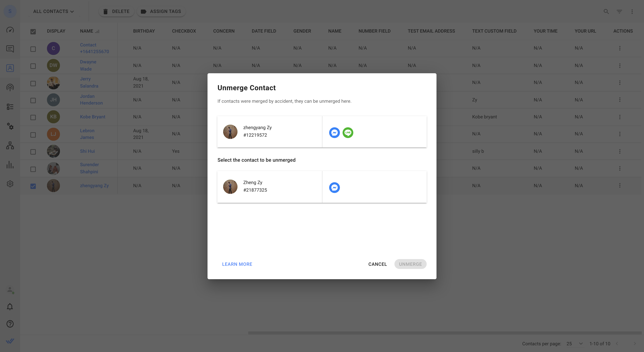Click the horizontal scrollbar below the table
The image size is (644, 352).
(445, 333)
